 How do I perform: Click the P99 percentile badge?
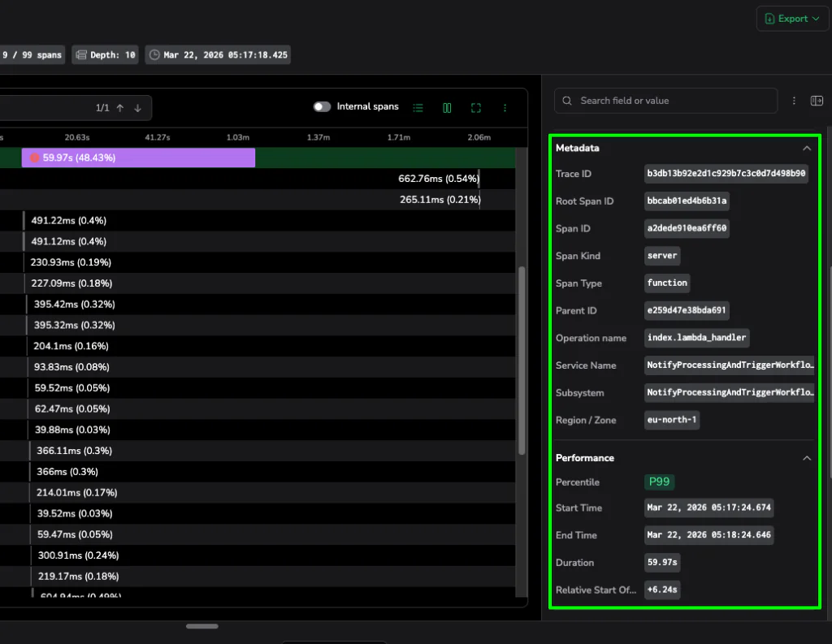pos(659,482)
